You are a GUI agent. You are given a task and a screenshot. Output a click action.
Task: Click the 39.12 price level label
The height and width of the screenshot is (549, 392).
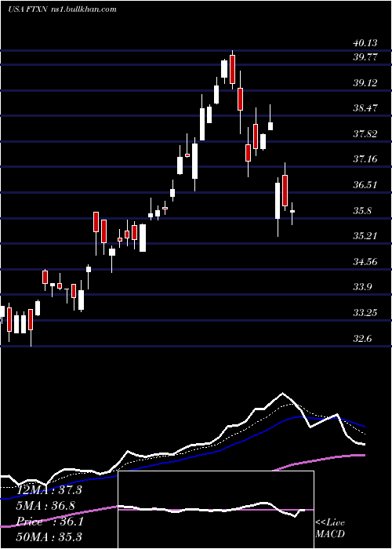click(x=365, y=83)
